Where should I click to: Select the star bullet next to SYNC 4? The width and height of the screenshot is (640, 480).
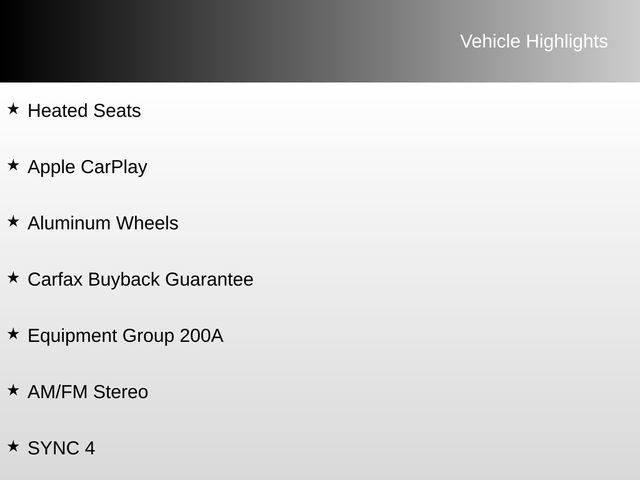point(12,445)
